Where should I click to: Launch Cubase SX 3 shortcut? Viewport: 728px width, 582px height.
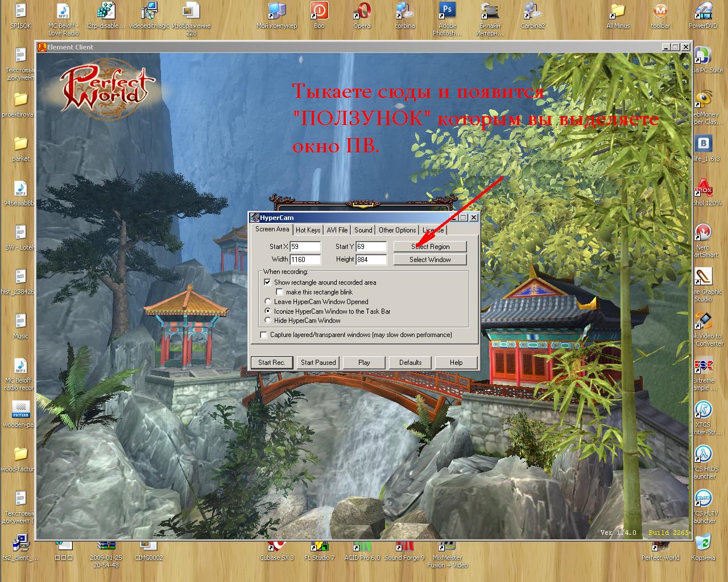tap(276, 551)
